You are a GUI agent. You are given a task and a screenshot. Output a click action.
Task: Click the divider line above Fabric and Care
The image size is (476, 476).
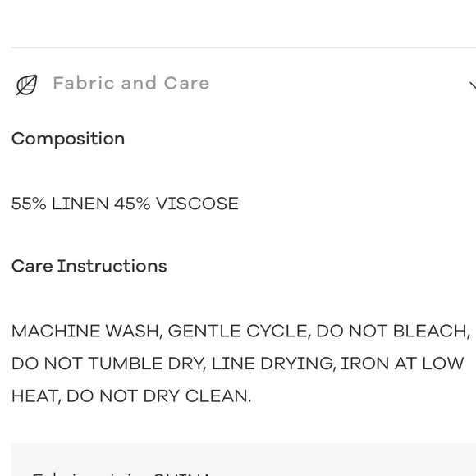click(x=244, y=48)
